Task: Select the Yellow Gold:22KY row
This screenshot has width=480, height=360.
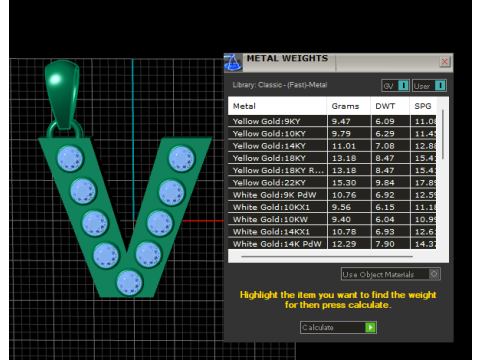Action: [x=332, y=183]
